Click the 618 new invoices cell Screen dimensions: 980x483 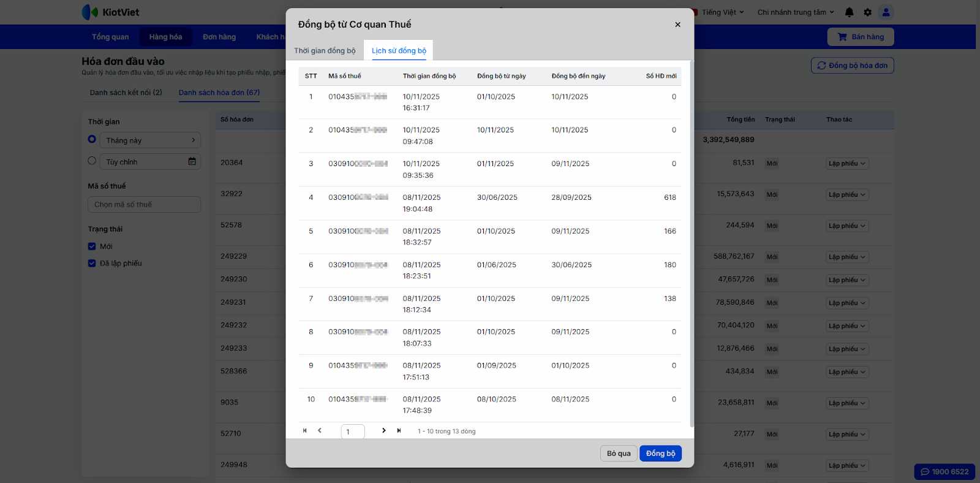click(x=670, y=197)
